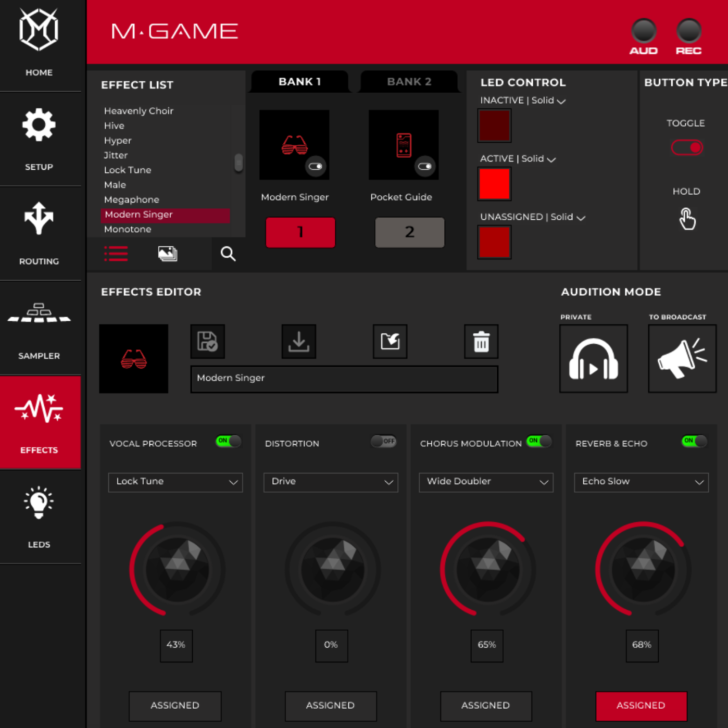
Task: Open the effect list search
Action: coord(228,254)
